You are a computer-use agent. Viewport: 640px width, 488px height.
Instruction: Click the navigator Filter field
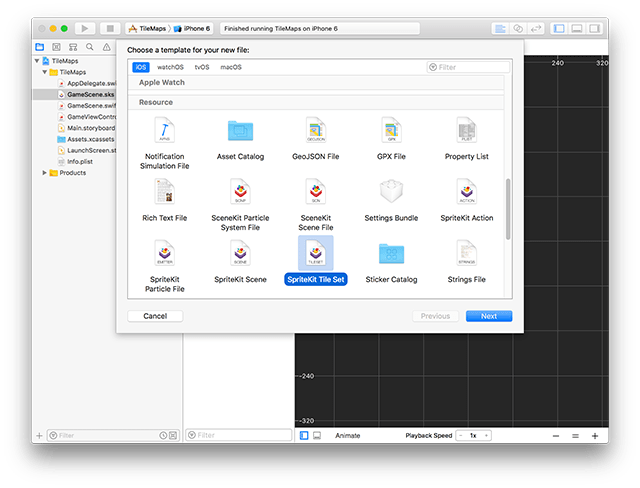pyautogui.click(x=113, y=435)
